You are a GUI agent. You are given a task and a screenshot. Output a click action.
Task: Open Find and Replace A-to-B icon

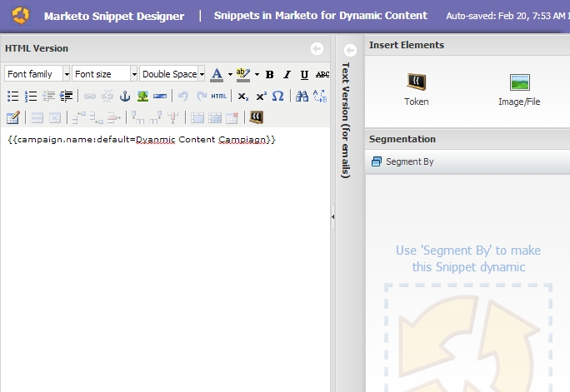(x=320, y=97)
